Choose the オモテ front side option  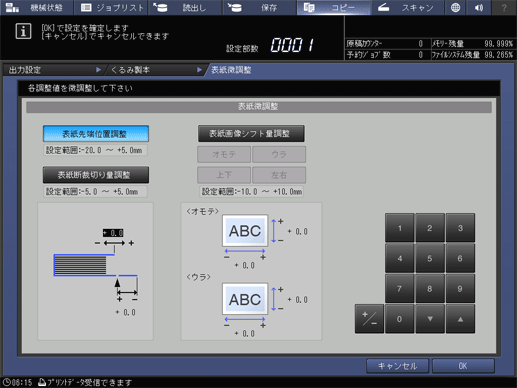224,154
